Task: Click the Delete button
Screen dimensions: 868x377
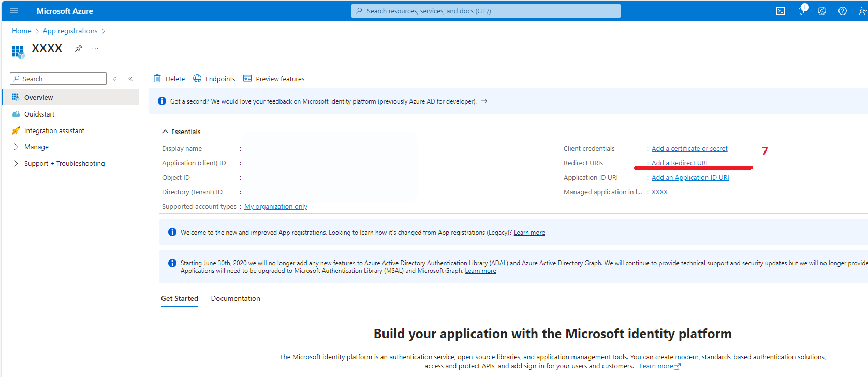Action: tap(169, 79)
